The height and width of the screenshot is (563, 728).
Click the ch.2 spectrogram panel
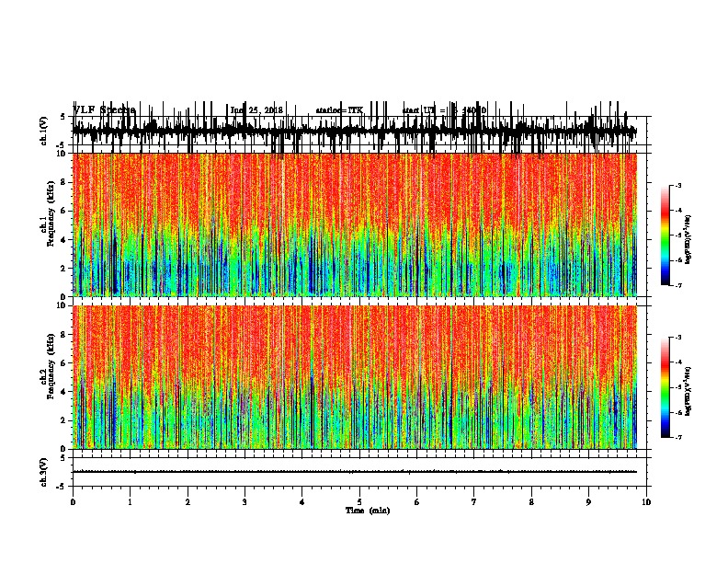point(355,377)
